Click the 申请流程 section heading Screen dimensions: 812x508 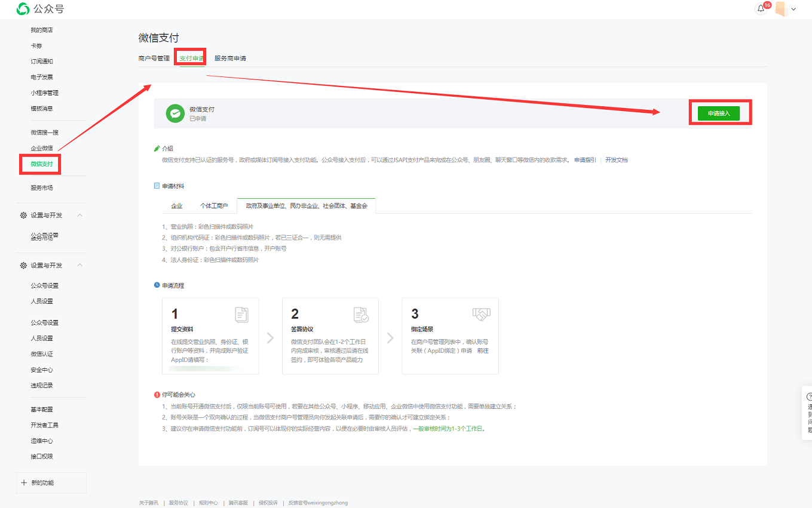tap(173, 285)
